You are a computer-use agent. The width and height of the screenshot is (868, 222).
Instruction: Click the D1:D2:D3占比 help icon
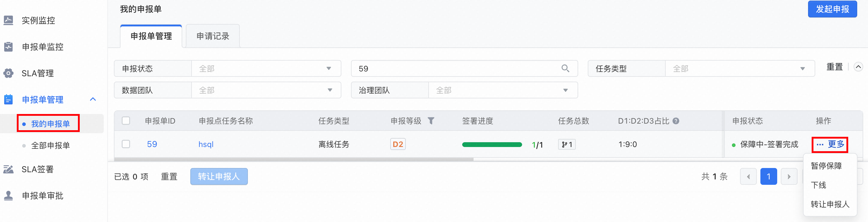(676, 121)
